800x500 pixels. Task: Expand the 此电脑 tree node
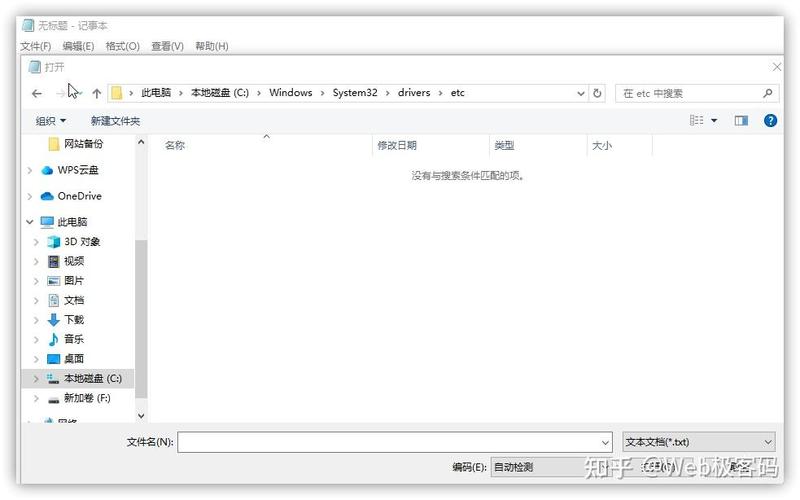pos(30,222)
